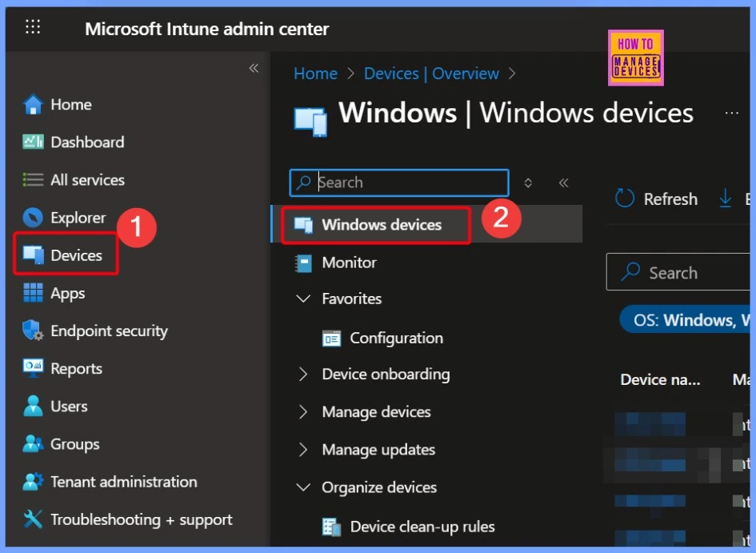Screen dimensions: 756x553
Task: Click the Reports monitor icon
Action: tap(33, 368)
